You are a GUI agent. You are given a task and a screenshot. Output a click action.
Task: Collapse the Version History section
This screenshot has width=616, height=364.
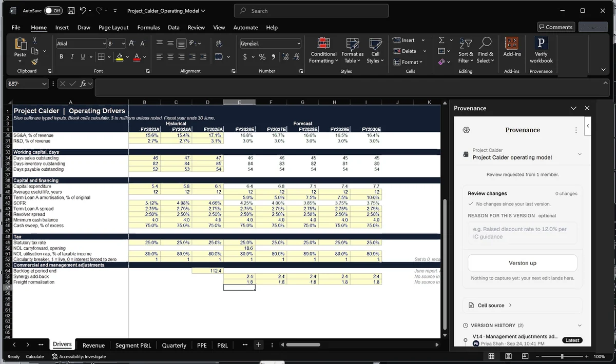[x=580, y=325]
